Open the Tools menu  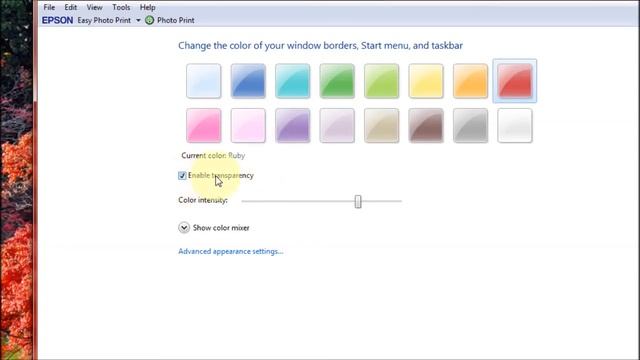point(121,7)
